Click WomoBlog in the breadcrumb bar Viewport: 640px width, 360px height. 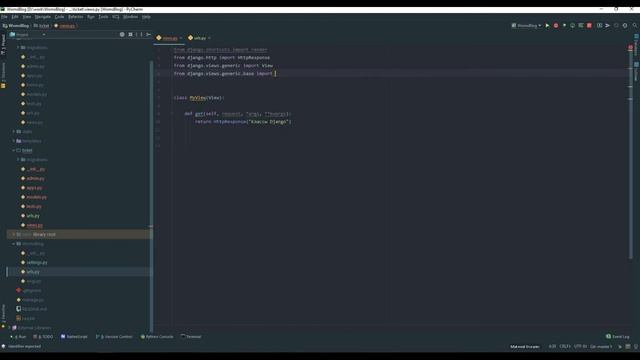coord(16,26)
